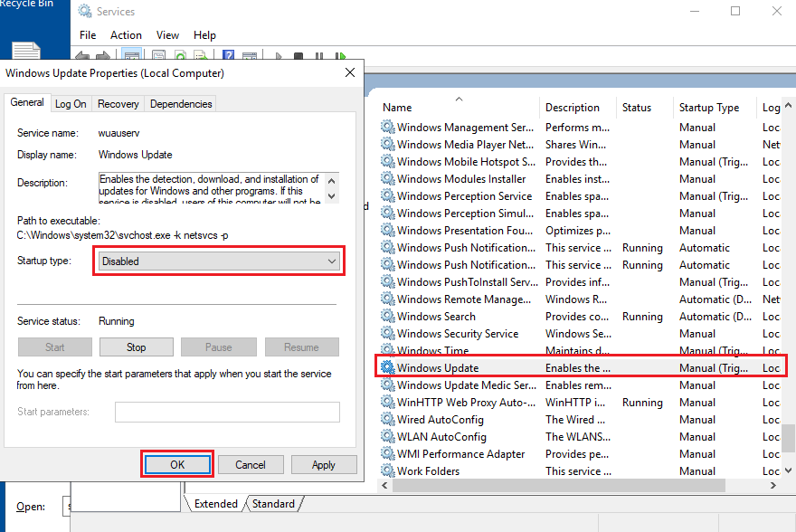796x532 pixels.
Task: Click the gear icon beside Windows Modules Installer
Action: pyautogui.click(x=388, y=178)
